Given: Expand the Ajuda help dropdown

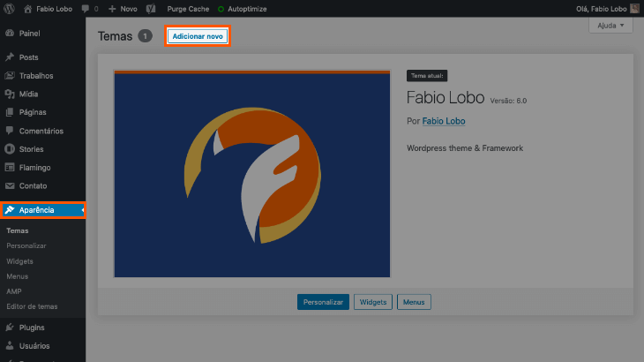Looking at the screenshot, I should (610, 26).
